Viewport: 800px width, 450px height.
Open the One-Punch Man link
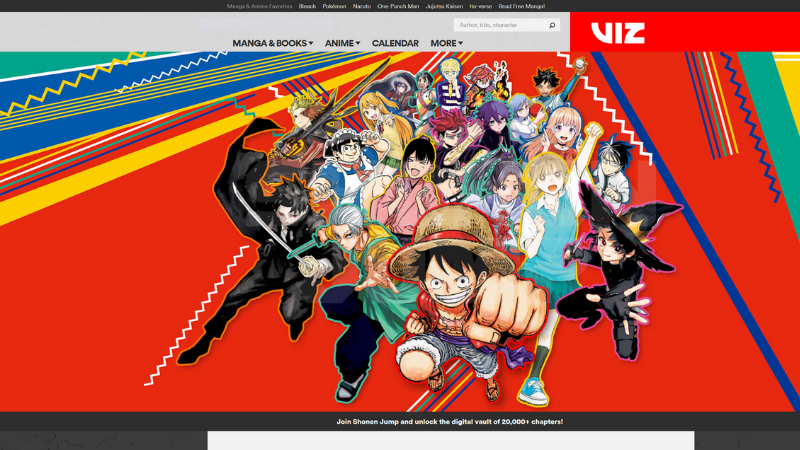[x=398, y=6]
